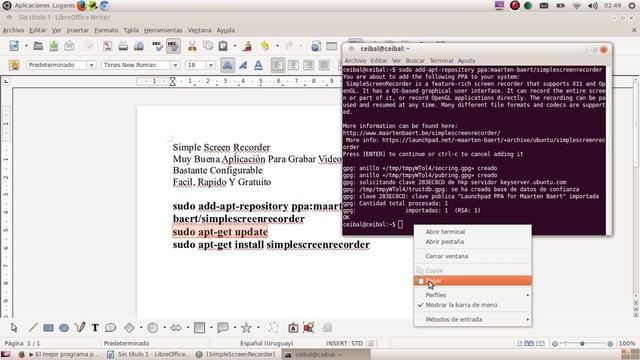Expand the Undo history dropdown arrow
The image size is (640, 360).
pyautogui.click(x=277, y=46)
